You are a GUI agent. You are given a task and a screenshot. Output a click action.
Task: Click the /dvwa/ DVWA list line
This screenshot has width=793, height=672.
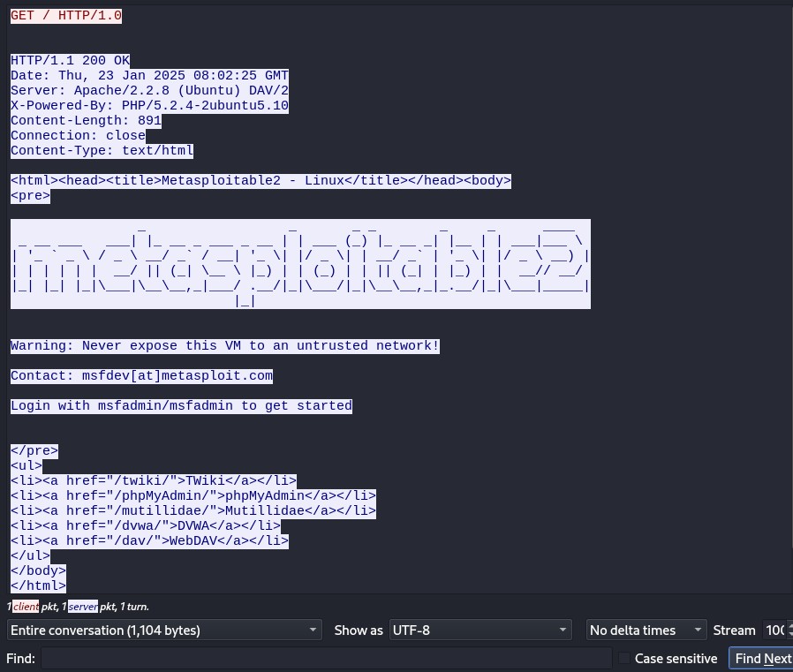click(x=146, y=525)
